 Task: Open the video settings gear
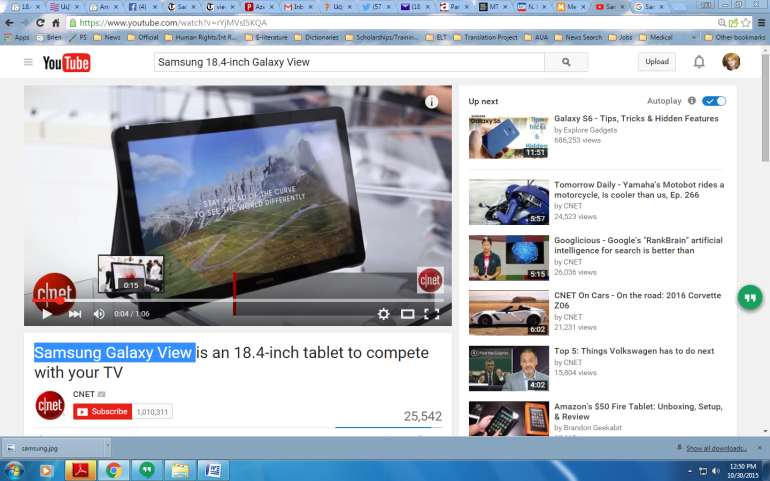384,314
